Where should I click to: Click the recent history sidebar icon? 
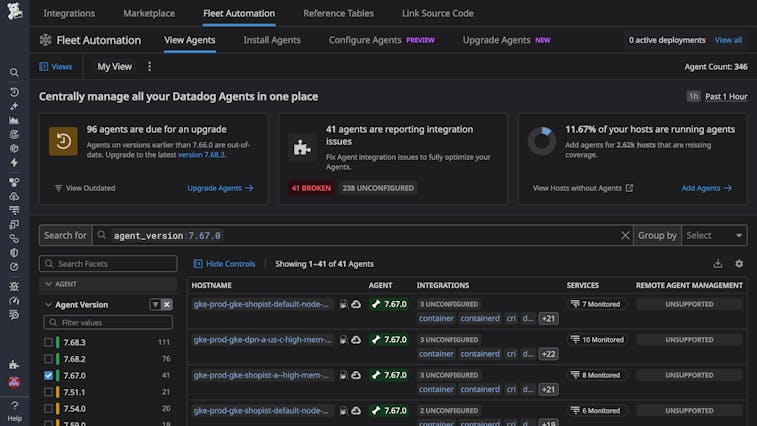tap(14, 92)
